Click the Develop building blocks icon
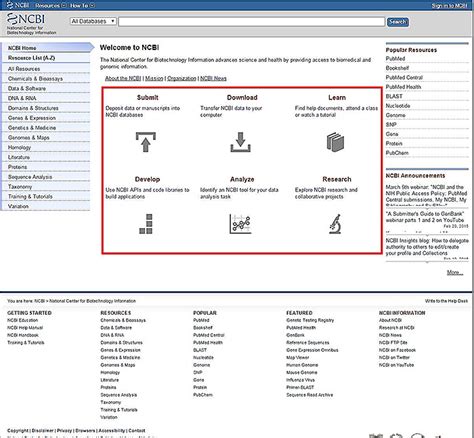Image resolution: width=474 pixels, height=438 pixels. [x=146, y=224]
